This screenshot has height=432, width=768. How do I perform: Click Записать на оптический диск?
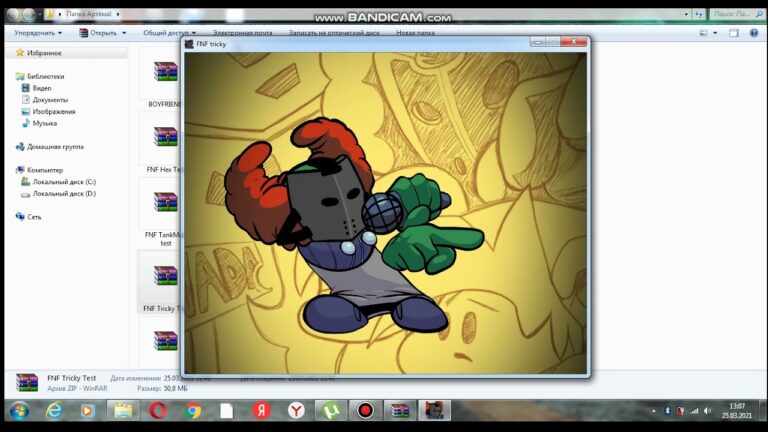click(x=335, y=33)
